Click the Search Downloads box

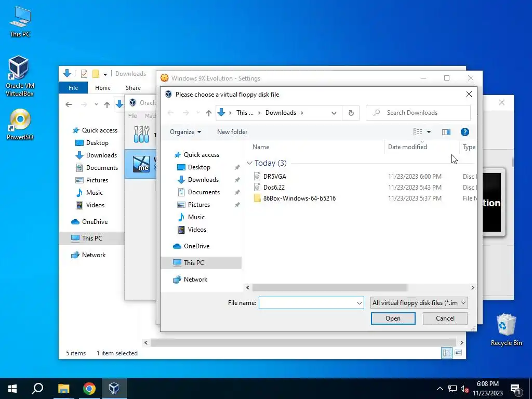418,113
